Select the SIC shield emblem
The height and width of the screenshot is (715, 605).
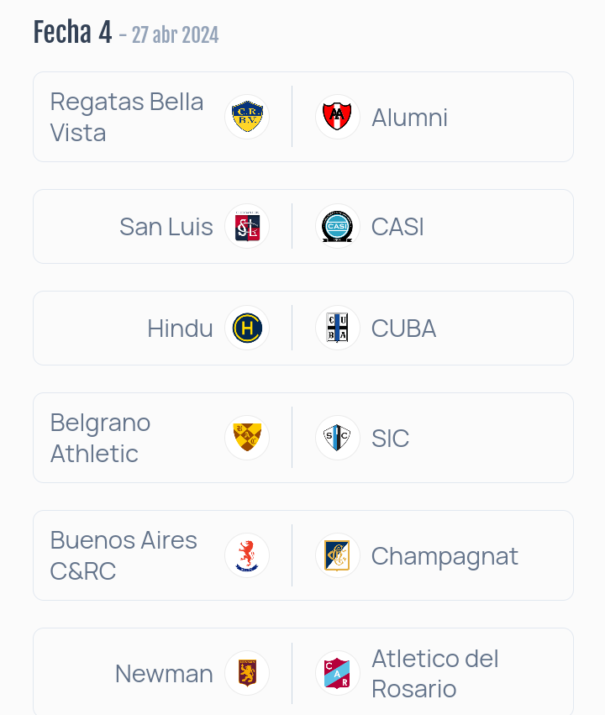click(337, 437)
